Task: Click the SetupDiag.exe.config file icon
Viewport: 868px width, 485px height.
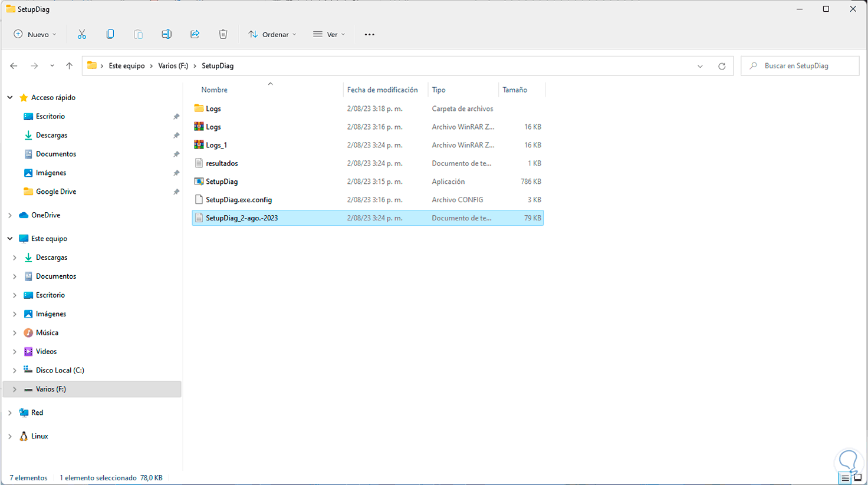Action: coord(199,200)
